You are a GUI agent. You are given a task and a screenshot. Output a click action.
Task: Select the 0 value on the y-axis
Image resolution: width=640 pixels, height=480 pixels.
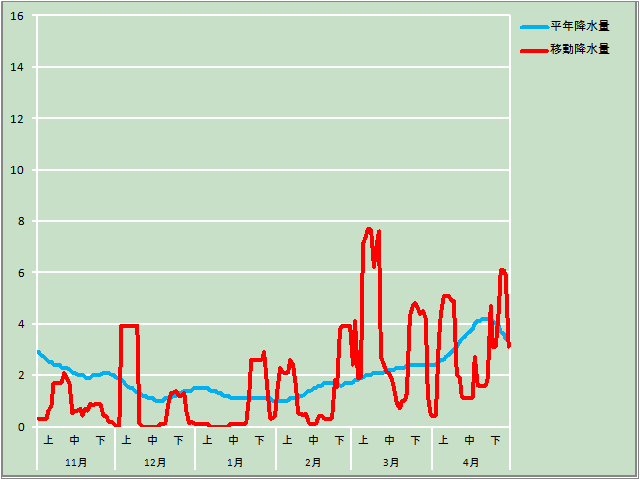pyautogui.click(x=21, y=427)
